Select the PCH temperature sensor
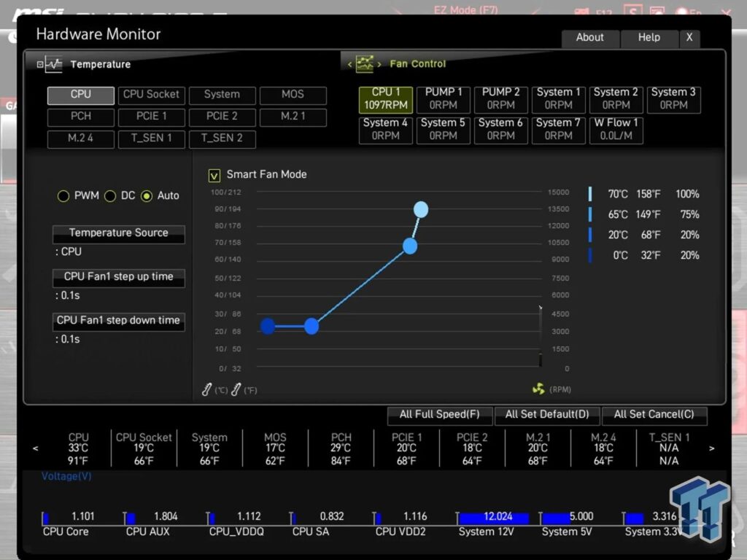The width and height of the screenshot is (747, 560). pos(80,117)
